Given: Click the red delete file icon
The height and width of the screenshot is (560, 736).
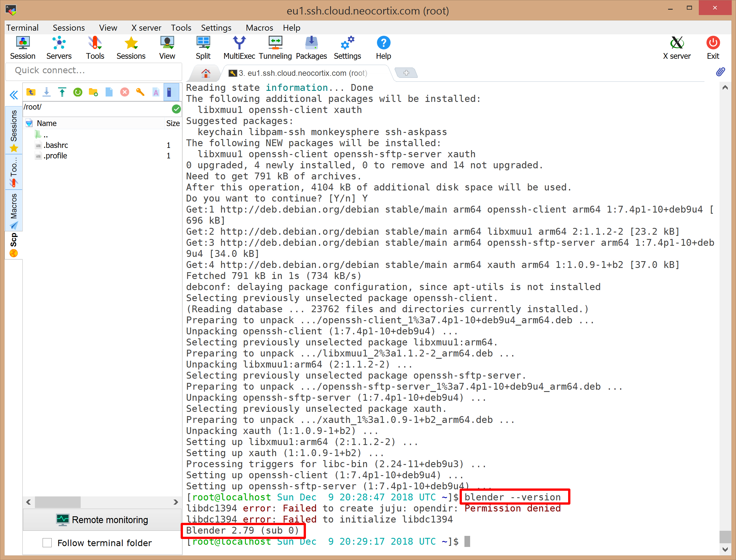Looking at the screenshot, I should click(125, 92).
